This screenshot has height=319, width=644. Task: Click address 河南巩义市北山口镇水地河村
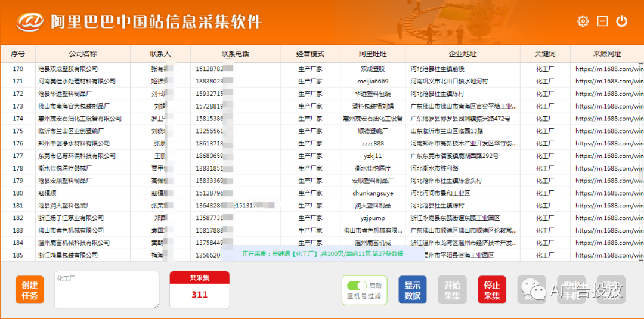pyautogui.click(x=450, y=81)
